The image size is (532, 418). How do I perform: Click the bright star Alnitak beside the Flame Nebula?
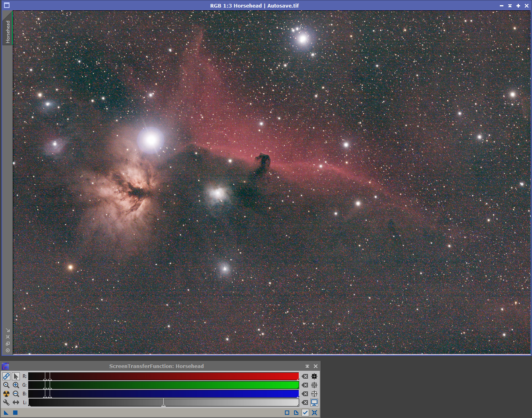[x=151, y=140]
